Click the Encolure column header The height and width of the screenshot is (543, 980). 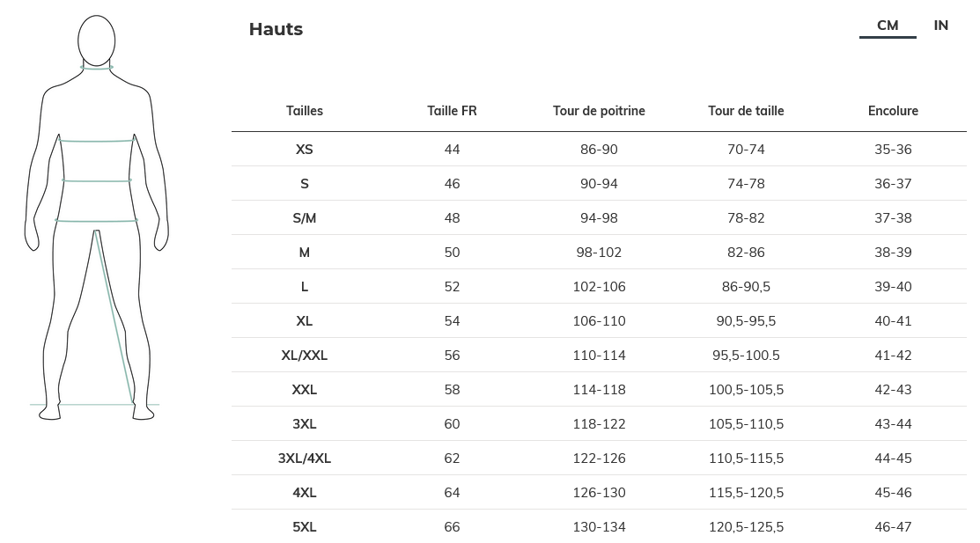click(893, 111)
